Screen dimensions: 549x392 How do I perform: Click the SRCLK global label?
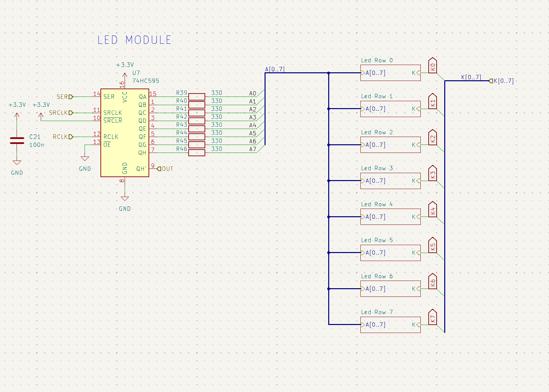[x=58, y=113]
